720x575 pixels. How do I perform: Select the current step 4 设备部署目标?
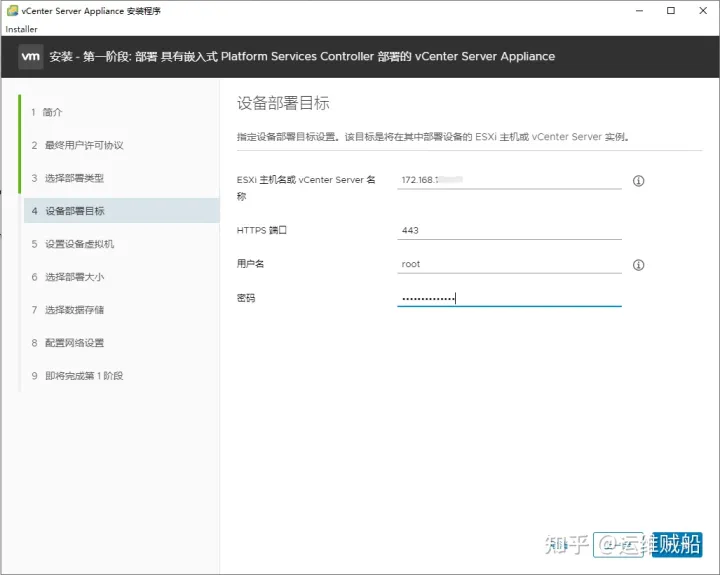coord(74,211)
